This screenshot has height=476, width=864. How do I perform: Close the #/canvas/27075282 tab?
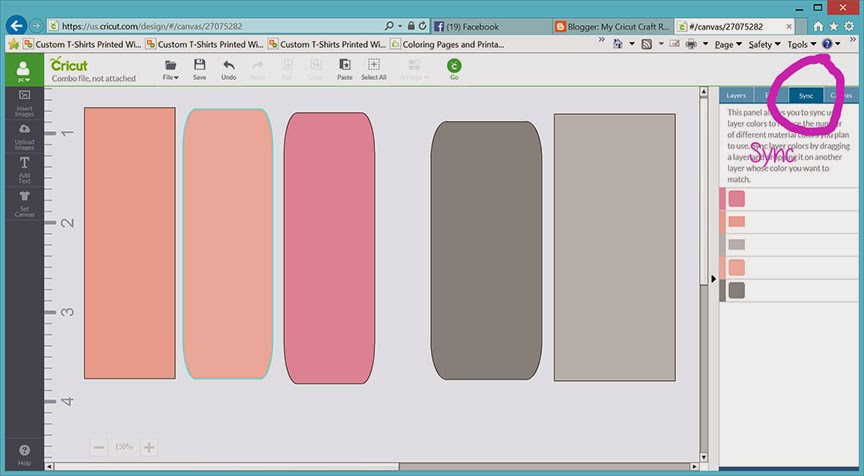789,26
